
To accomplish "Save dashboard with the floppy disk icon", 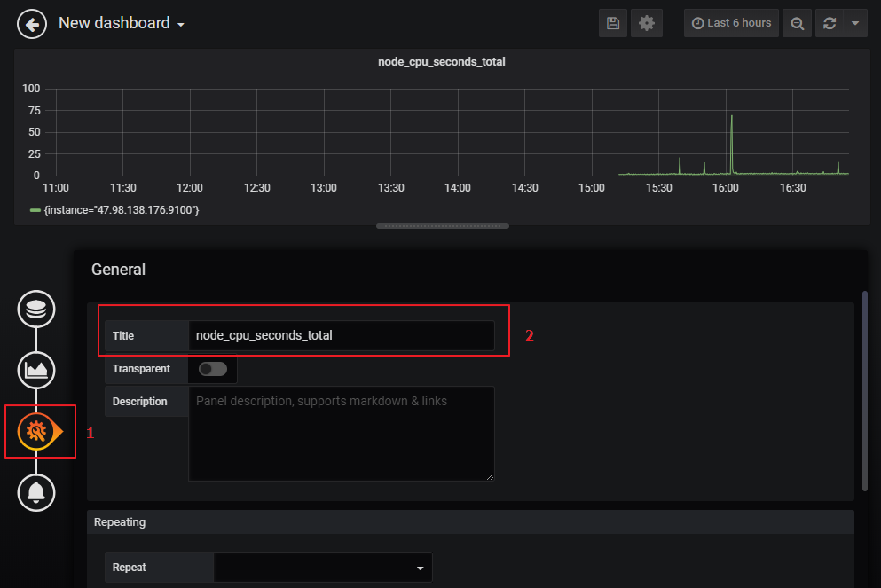I will [x=613, y=23].
